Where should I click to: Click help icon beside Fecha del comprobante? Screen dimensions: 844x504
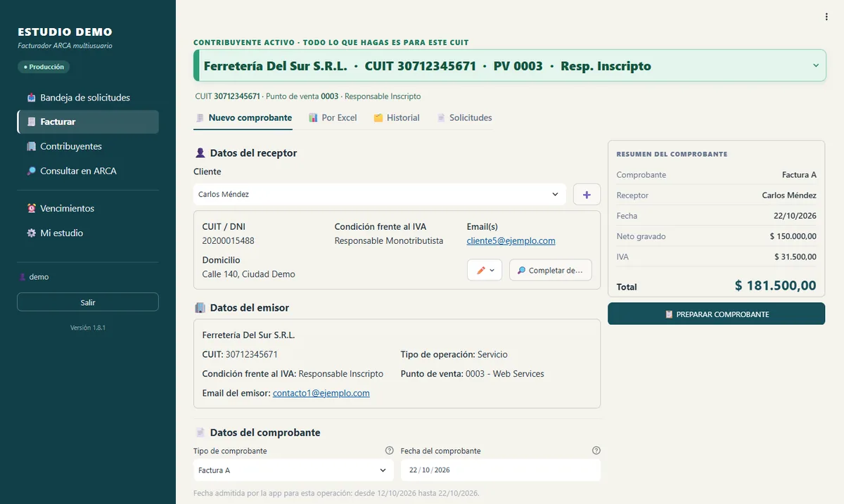point(596,451)
